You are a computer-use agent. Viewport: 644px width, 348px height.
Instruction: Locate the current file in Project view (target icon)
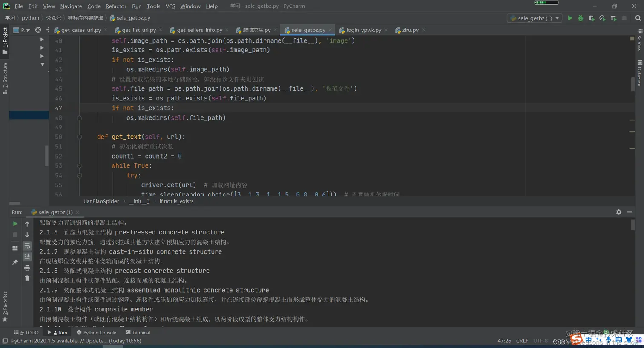pyautogui.click(x=38, y=30)
